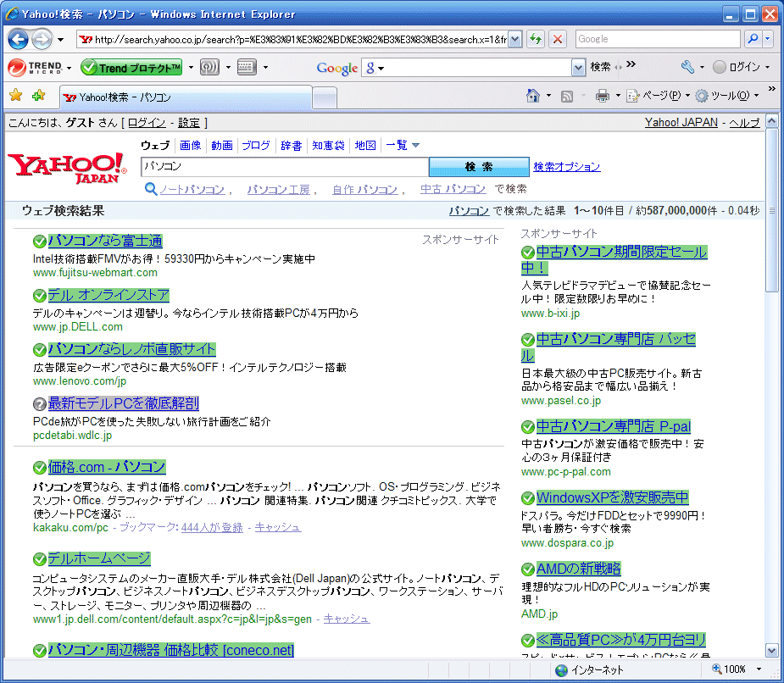The image size is (784, 683).
Task: Refresh the page using the green arrows icon
Action: [x=536, y=39]
